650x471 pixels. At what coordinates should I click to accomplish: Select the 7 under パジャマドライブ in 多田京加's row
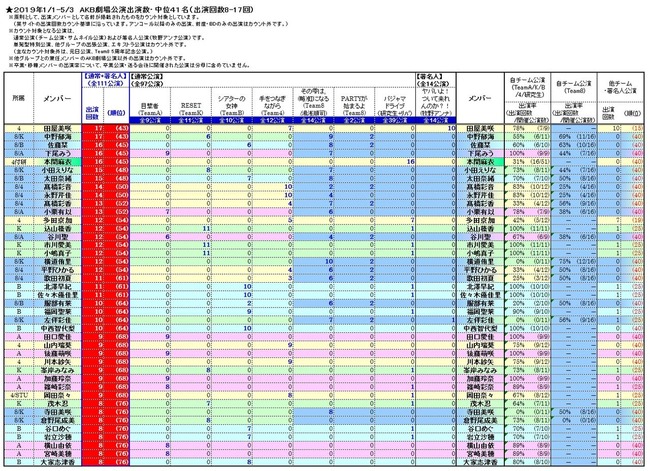[x=395, y=220]
